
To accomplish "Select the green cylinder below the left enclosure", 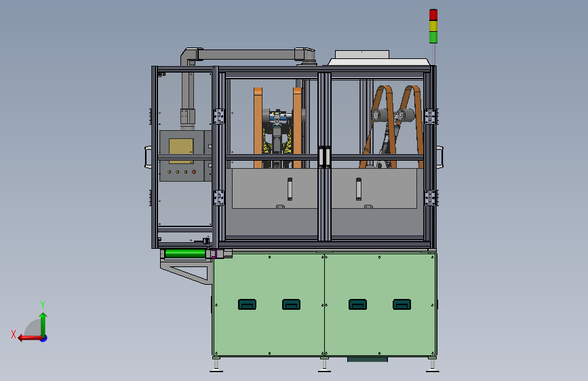I will pyautogui.click(x=185, y=254).
